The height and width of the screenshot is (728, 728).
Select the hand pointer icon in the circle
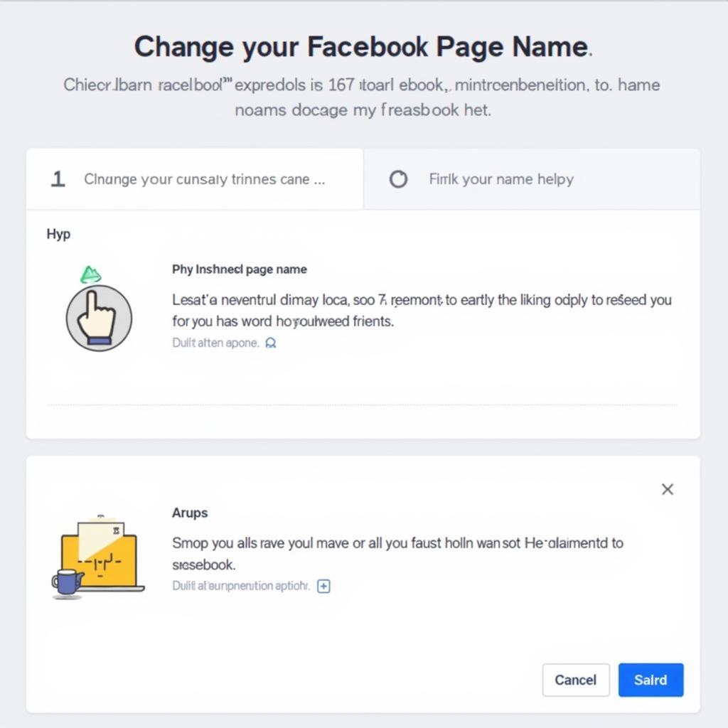(x=99, y=316)
